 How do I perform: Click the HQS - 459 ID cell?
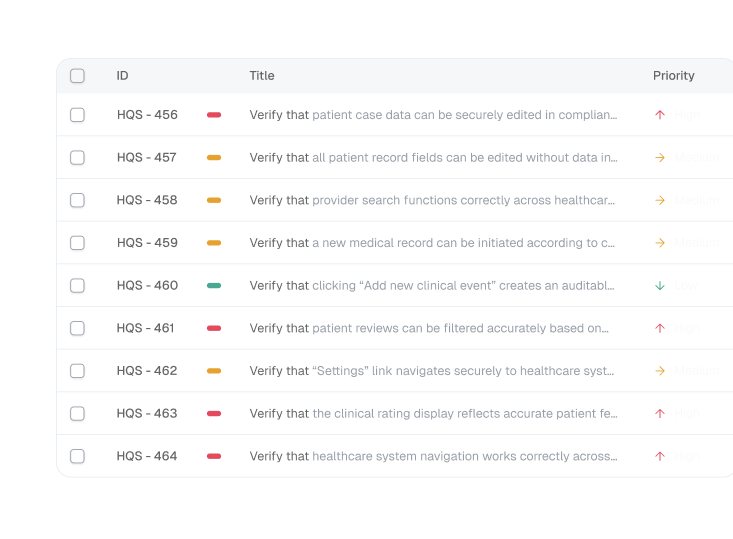point(147,243)
